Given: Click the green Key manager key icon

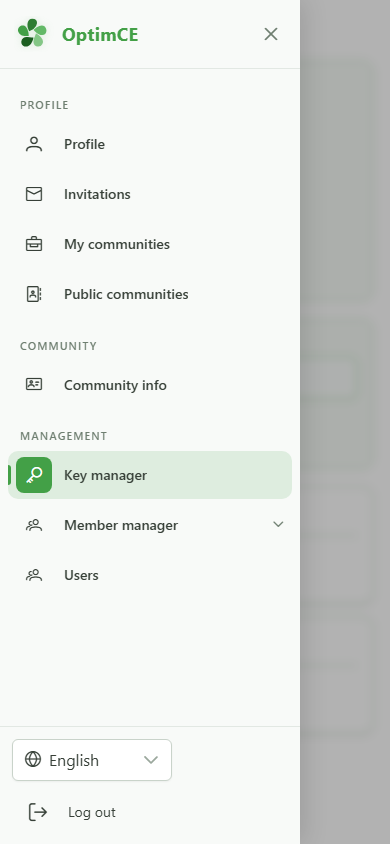Looking at the screenshot, I should tap(34, 475).
